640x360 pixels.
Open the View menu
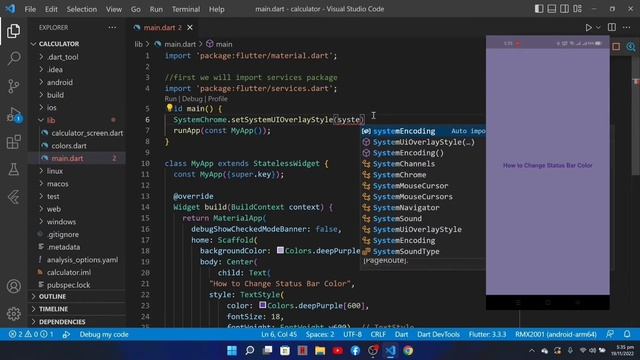tap(113, 9)
